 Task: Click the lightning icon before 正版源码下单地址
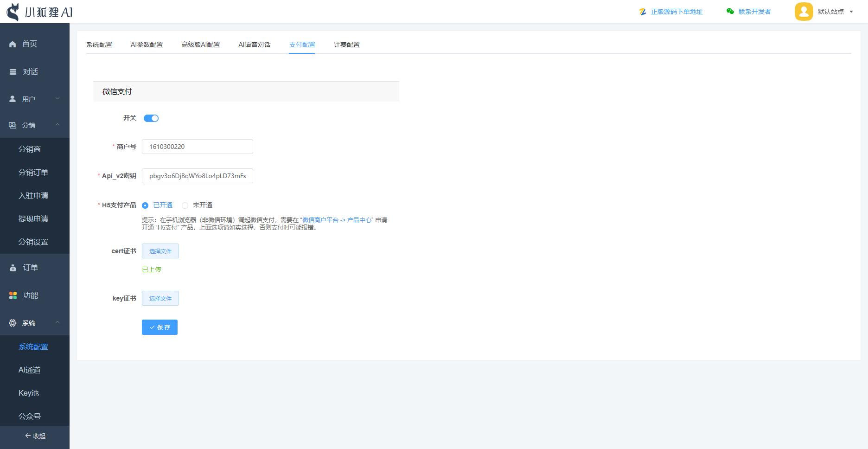642,12
